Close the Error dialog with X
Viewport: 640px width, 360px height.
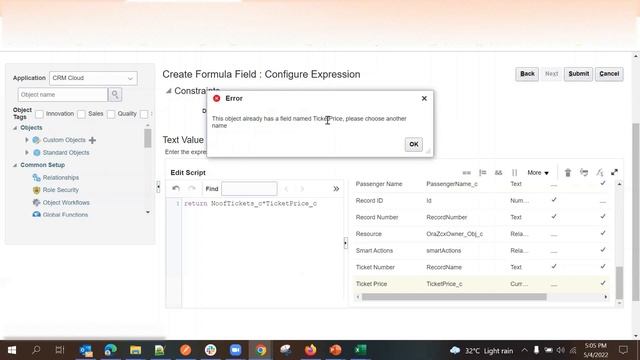(424, 98)
